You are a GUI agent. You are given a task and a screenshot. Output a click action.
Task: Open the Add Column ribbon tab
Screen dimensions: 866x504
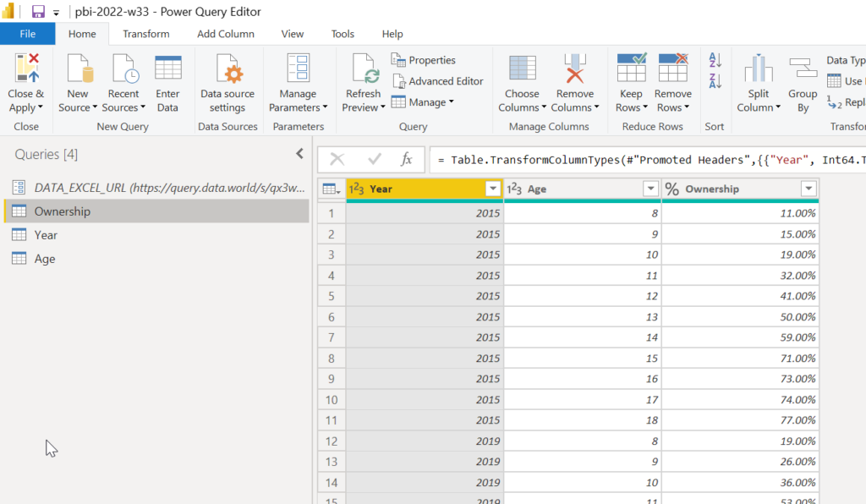click(x=226, y=34)
